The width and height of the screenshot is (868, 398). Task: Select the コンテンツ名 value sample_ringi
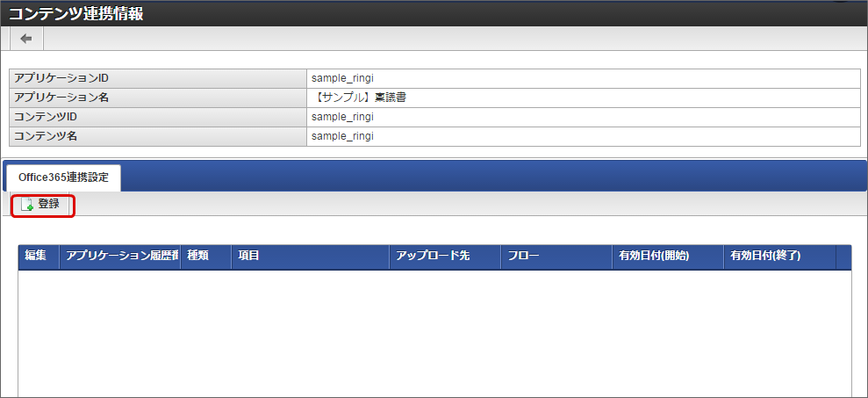(342, 136)
